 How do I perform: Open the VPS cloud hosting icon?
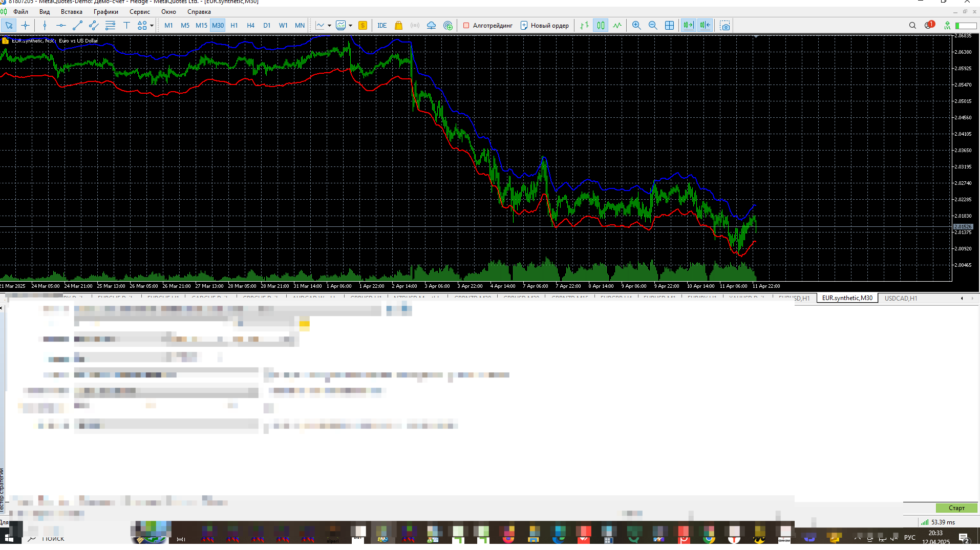[x=431, y=25]
